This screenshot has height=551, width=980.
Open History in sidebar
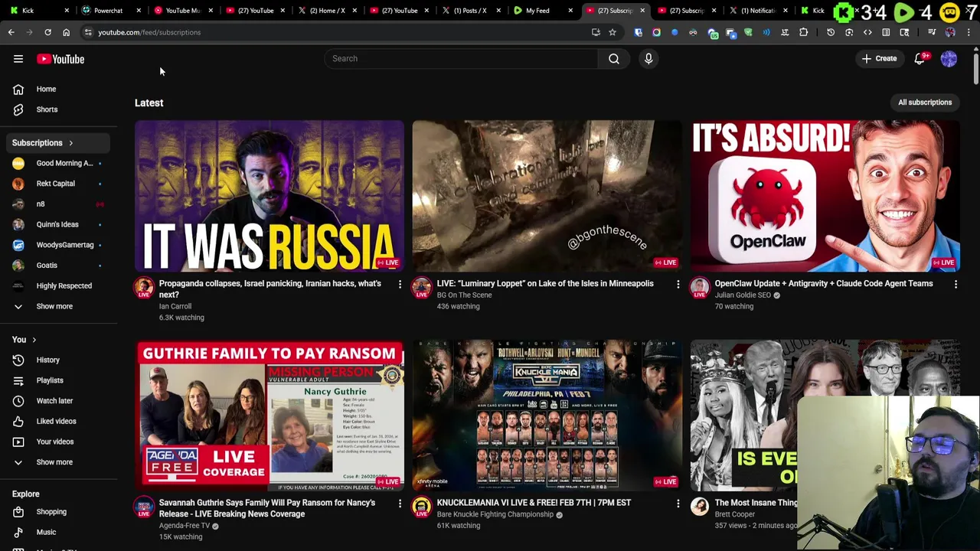[58, 360]
